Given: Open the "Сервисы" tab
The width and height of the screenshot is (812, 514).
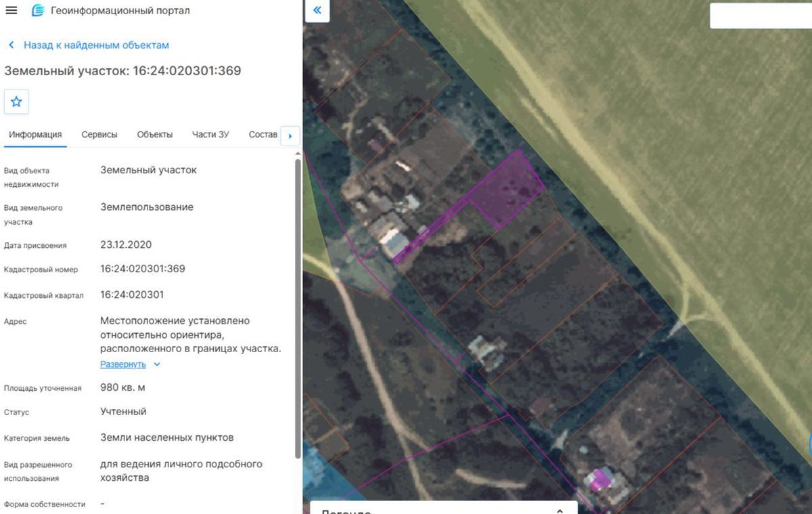Looking at the screenshot, I should 99,135.
